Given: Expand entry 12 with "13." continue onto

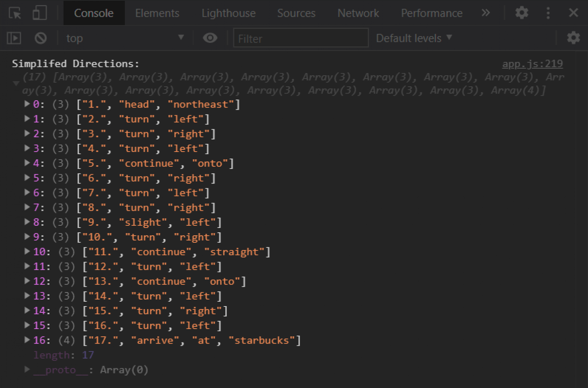Looking at the screenshot, I should tap(27, 281).
